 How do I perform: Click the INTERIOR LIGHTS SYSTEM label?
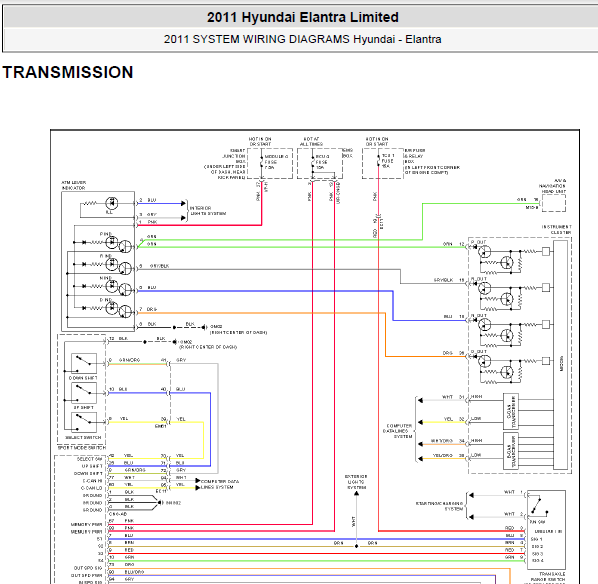click(x=208, y=211)
